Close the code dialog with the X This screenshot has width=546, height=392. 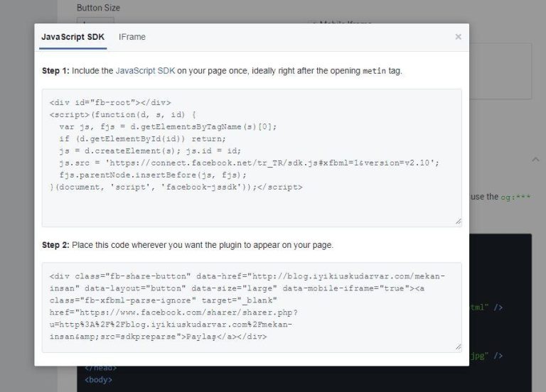coord(458,37)
